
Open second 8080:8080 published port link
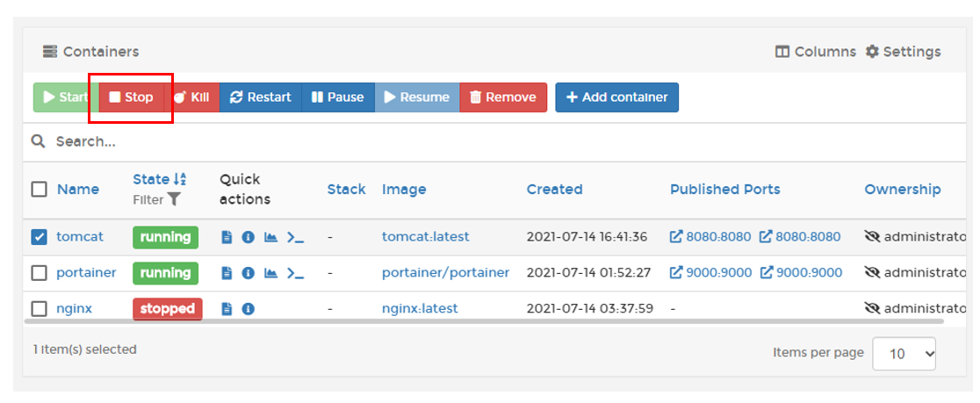click(x=800, y=237)
